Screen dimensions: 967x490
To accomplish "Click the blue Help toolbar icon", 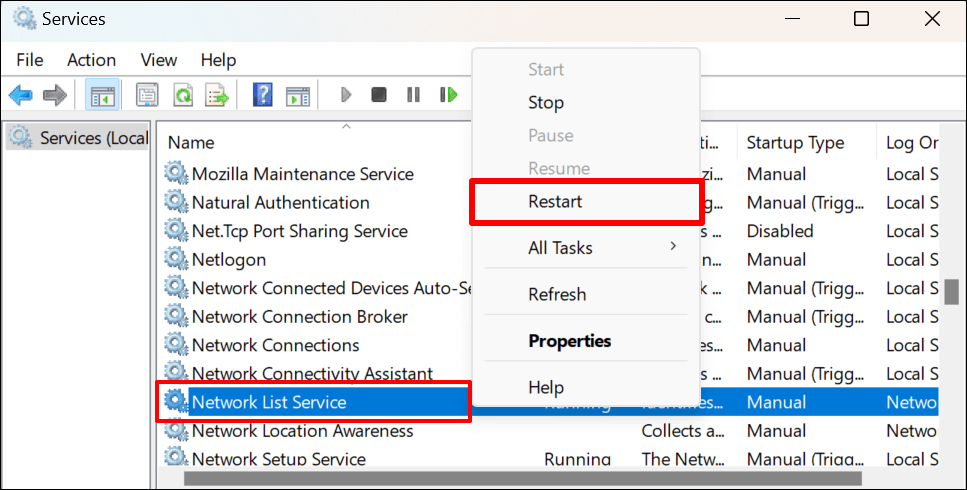I will 263,95.
